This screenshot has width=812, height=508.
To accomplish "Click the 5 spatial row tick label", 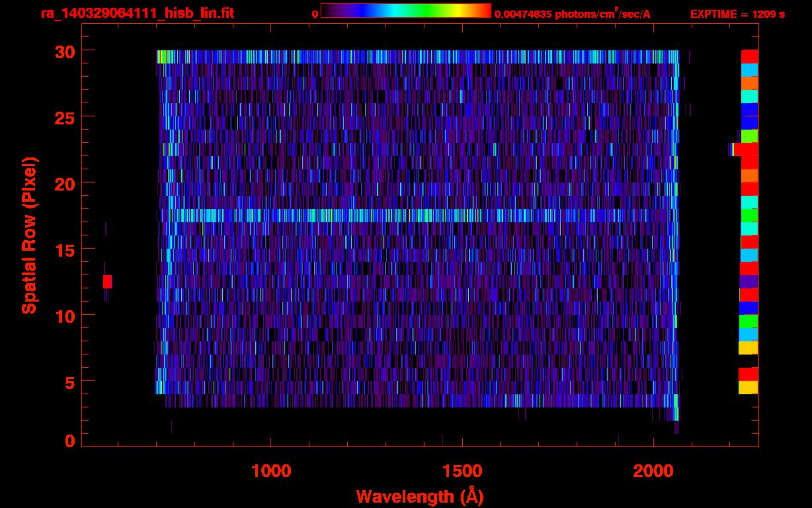I will (x=70, y=382).
